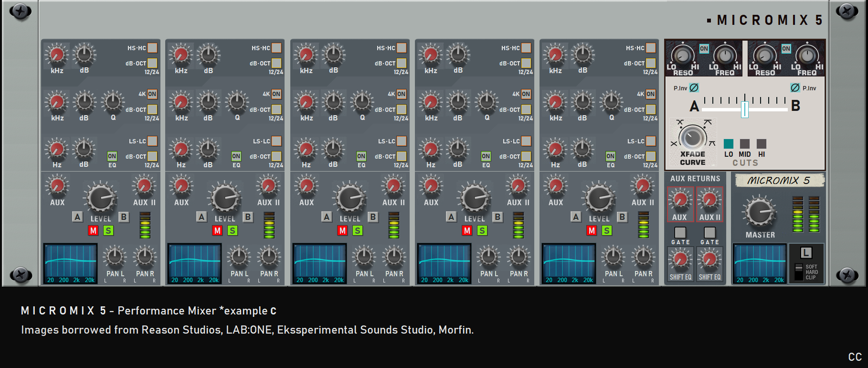The image size is (868, 368).
Task: Solo the third channel with its S button
Action: click(358, 230)
